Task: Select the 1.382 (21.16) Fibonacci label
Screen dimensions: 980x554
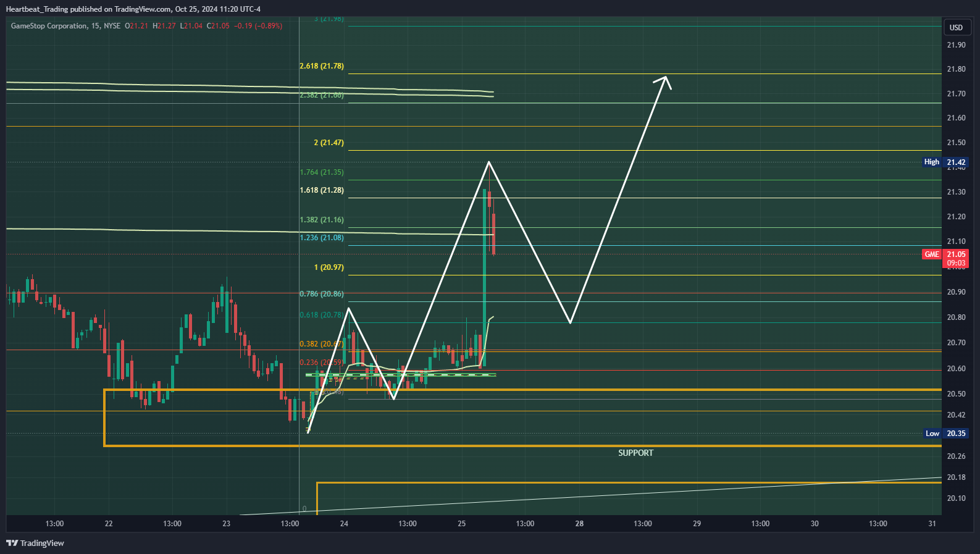Action: click(322, 220)
